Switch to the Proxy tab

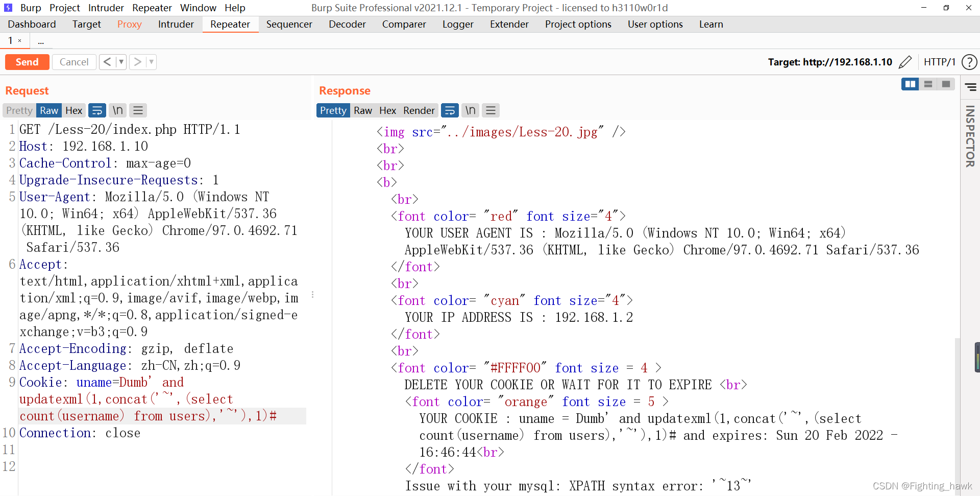129,25
